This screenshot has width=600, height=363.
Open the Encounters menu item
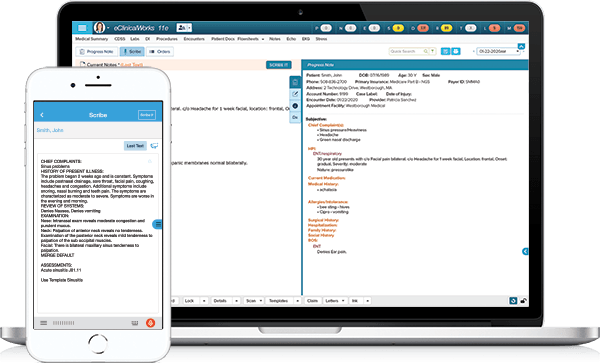pyautogui.click(x=194, y=39)
